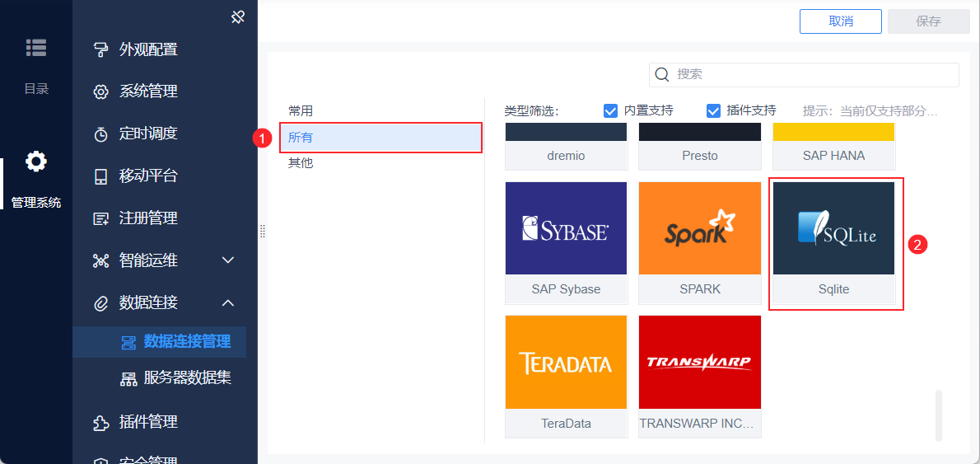Click the 提示 hint text
Viewport: 980px width, 464px height.
870,111
